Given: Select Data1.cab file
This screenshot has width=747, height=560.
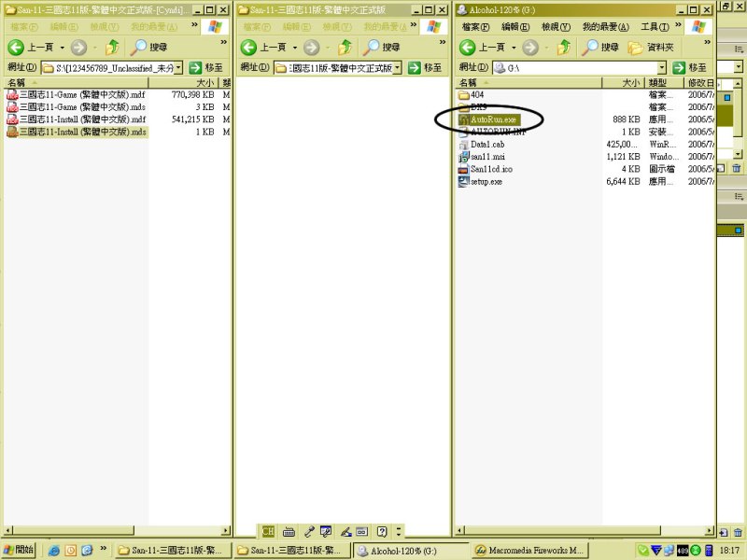Looking at the screenshot, I should 481,145.
